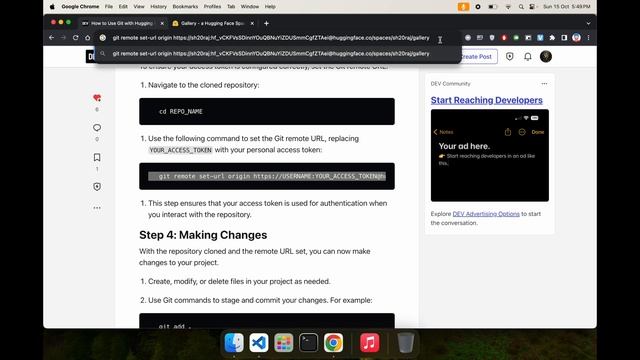The width and height of the screenshot is (640, 360).
Task: Click the browser back arrow
Action: click(51, 38)
